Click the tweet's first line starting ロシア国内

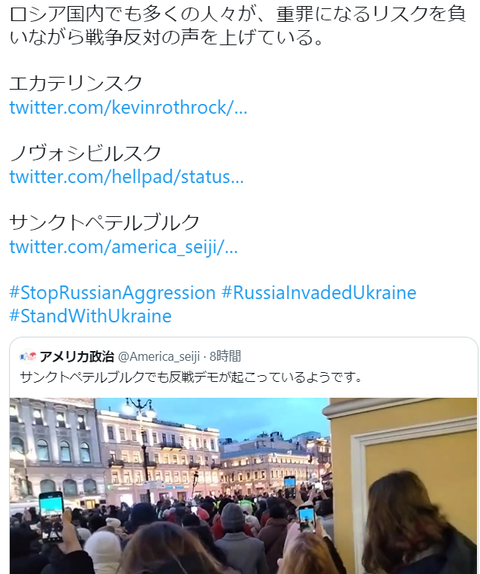238,15
